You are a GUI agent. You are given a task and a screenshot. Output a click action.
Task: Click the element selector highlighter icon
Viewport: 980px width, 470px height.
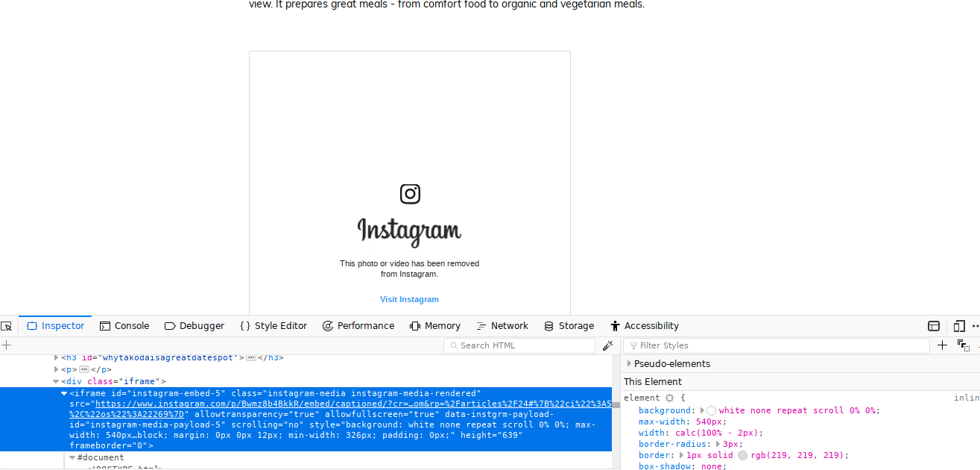[x=669, y=398]
